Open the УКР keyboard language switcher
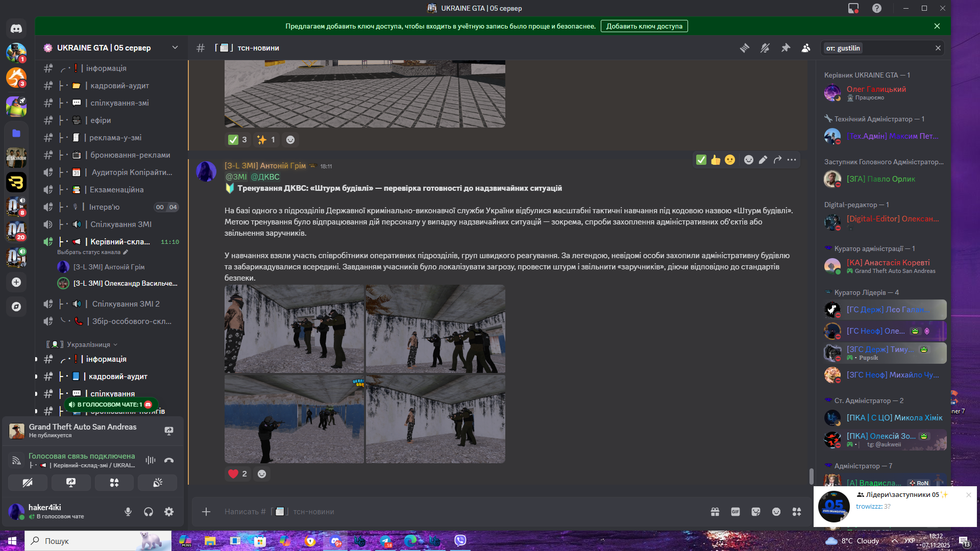 [910, 541]
